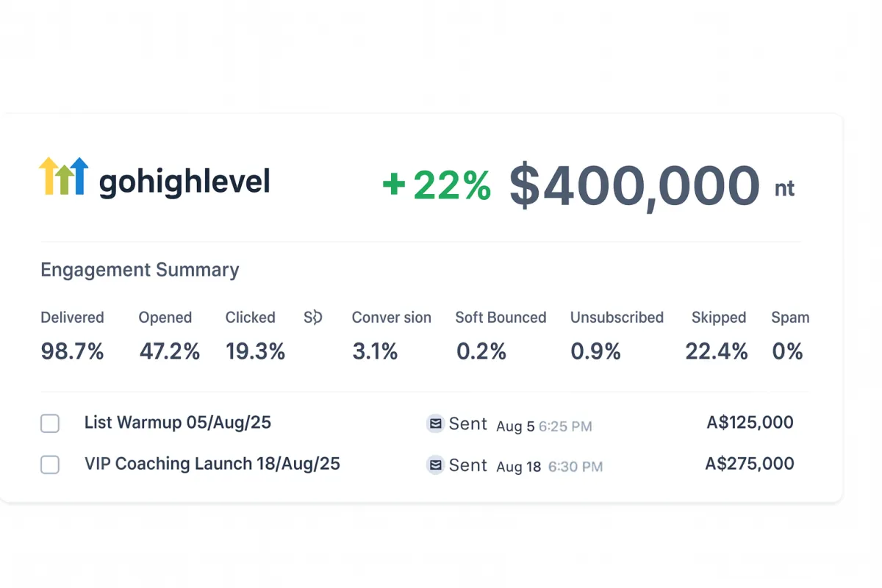The width and height of the screenshot is (882, 588).
Task: Click the Unsubscribed 0.9% stat
Action: (x=595, y=351)
